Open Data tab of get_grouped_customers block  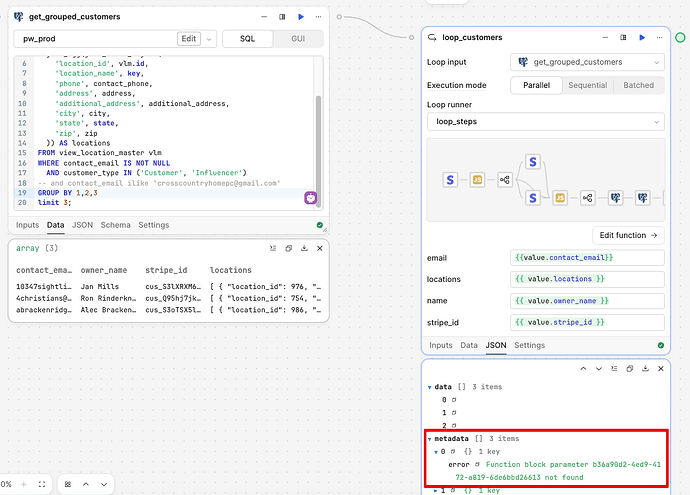[x=55, y=225]
